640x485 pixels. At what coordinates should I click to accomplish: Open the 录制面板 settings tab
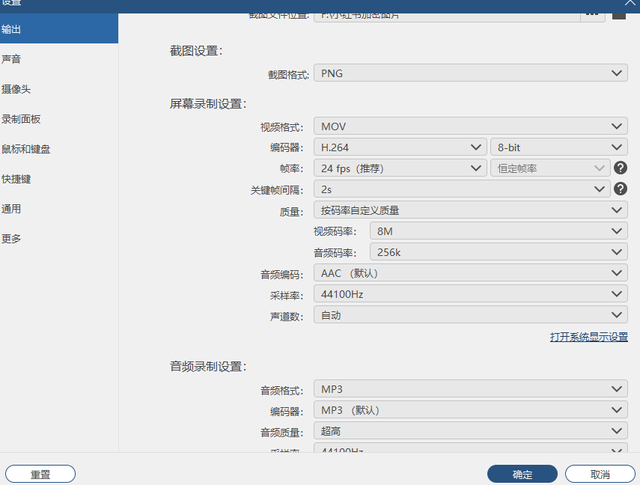pos(59,119)
